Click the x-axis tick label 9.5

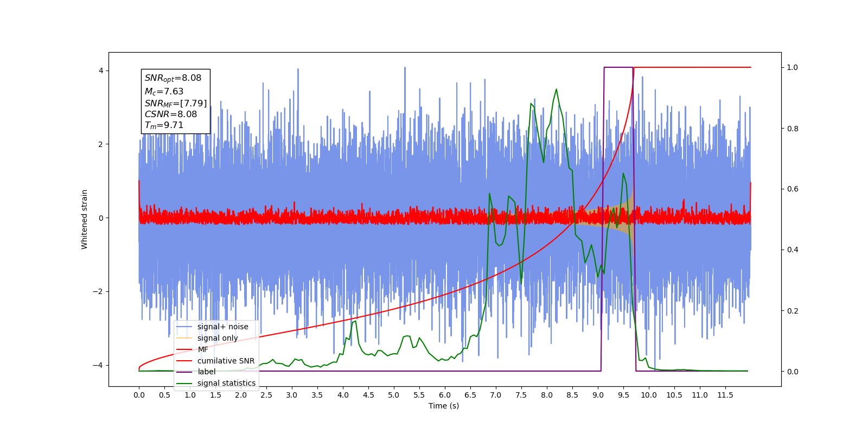pyautogui.click(x=623, y=395)
